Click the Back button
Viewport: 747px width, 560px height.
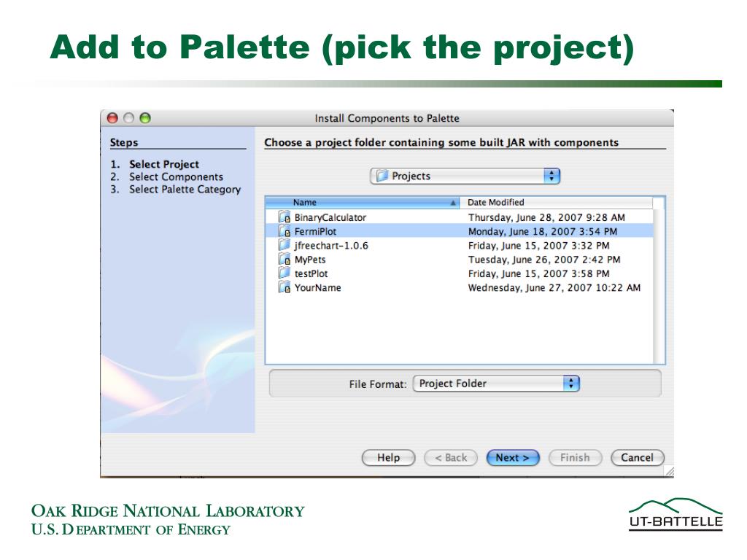point(451,458)
